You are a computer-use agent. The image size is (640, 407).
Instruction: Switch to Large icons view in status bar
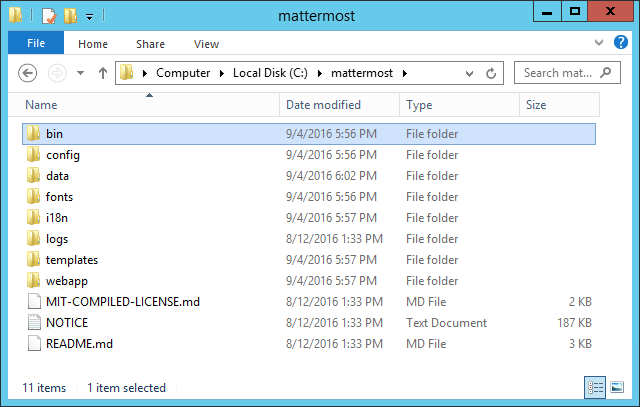617,387
